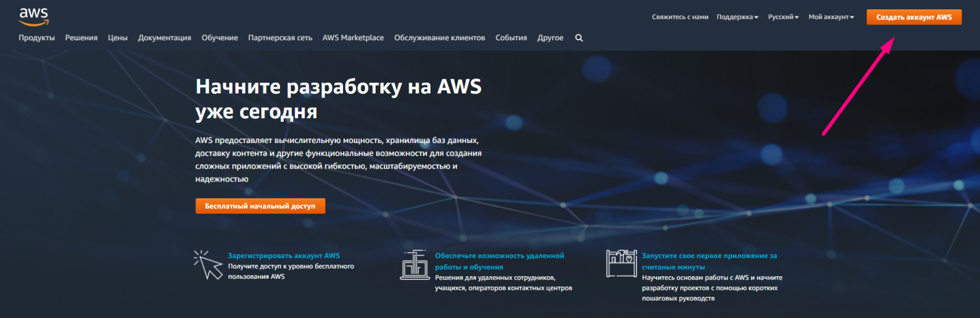The height and width of the screenshot is (318, 980).
Task: Open Документация menu item
Action: click(164, 38)
